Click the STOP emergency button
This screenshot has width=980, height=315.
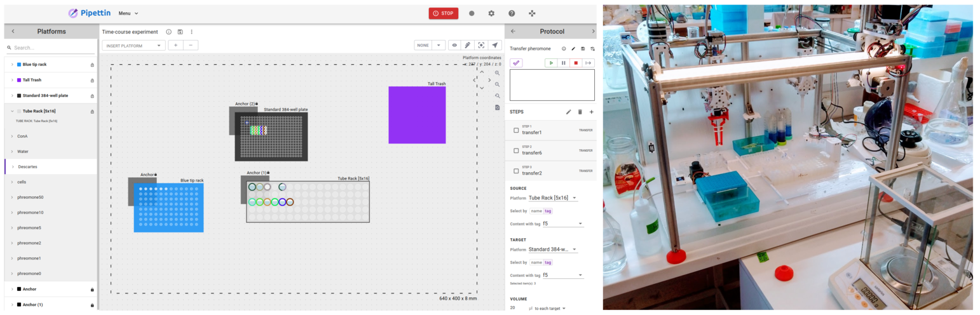(443, 13)
